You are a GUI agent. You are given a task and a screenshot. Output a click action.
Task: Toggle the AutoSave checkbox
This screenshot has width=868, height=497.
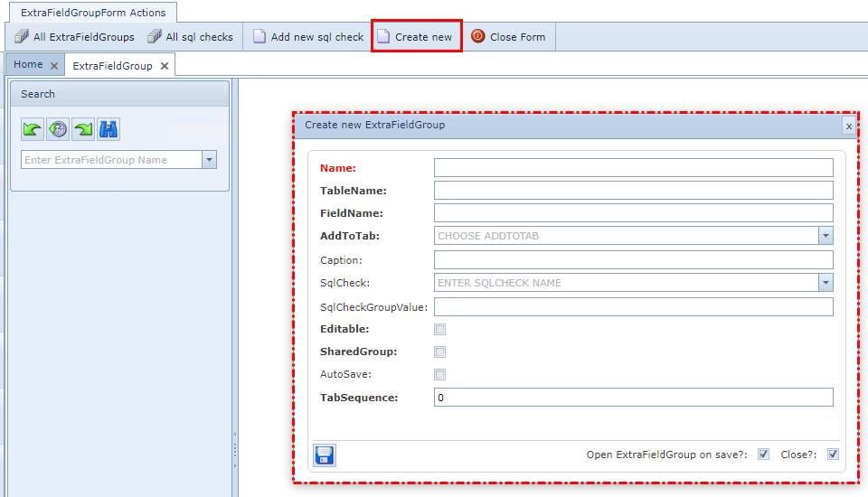(x=440, y=374)
